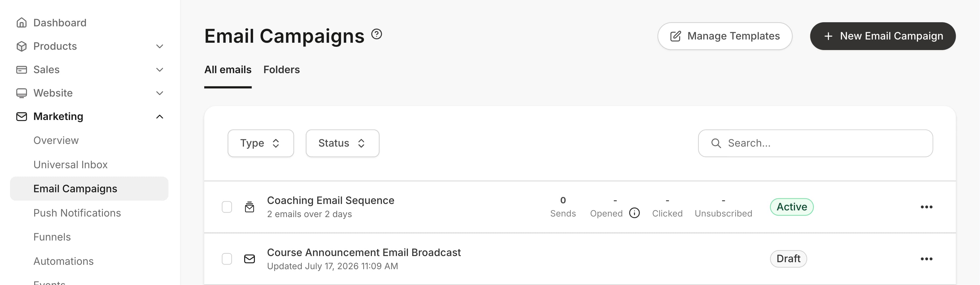This screenshot has width=980, height=285.
Task: Expand the Sales menu chevron
Action: pyautogui.click(x=160, y=70)
